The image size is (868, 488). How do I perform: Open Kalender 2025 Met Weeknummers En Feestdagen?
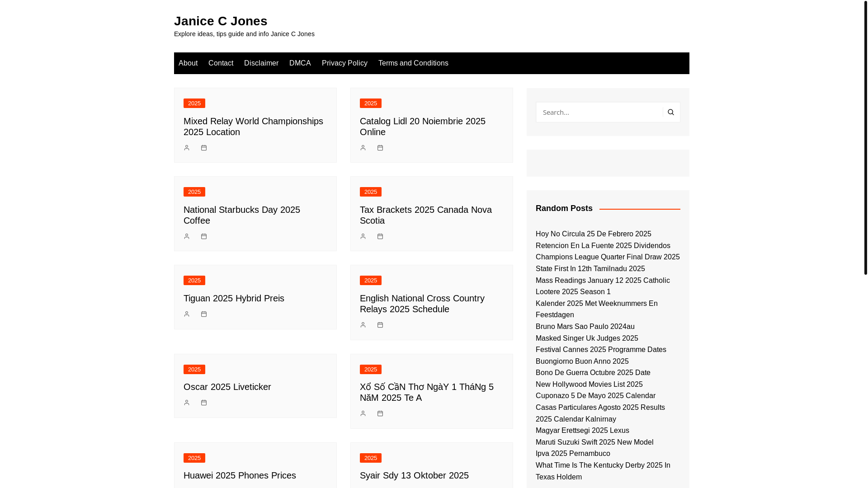[x=597, y=310]
